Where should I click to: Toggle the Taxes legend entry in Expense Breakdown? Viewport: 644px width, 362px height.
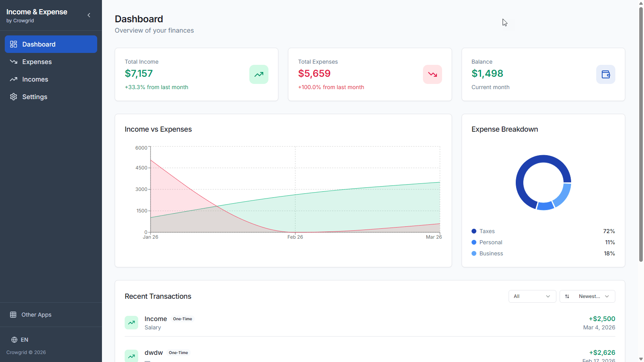pyautogui.click(x=487, y=231)
